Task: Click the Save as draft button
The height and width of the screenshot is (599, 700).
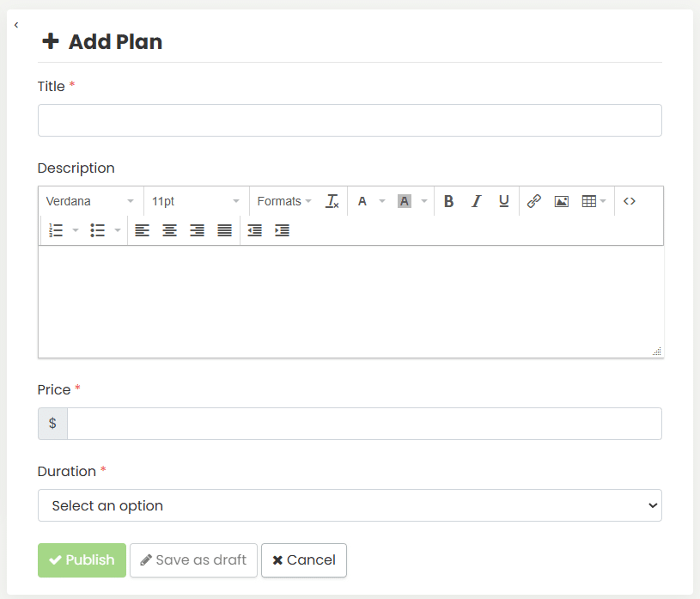Action: 193,560
